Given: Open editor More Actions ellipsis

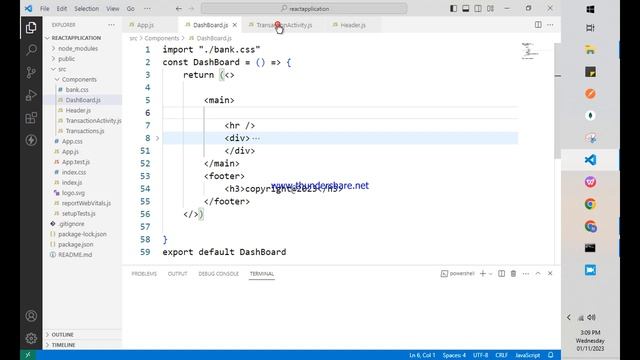Looking at the screenshot, I should click(550, 25).
